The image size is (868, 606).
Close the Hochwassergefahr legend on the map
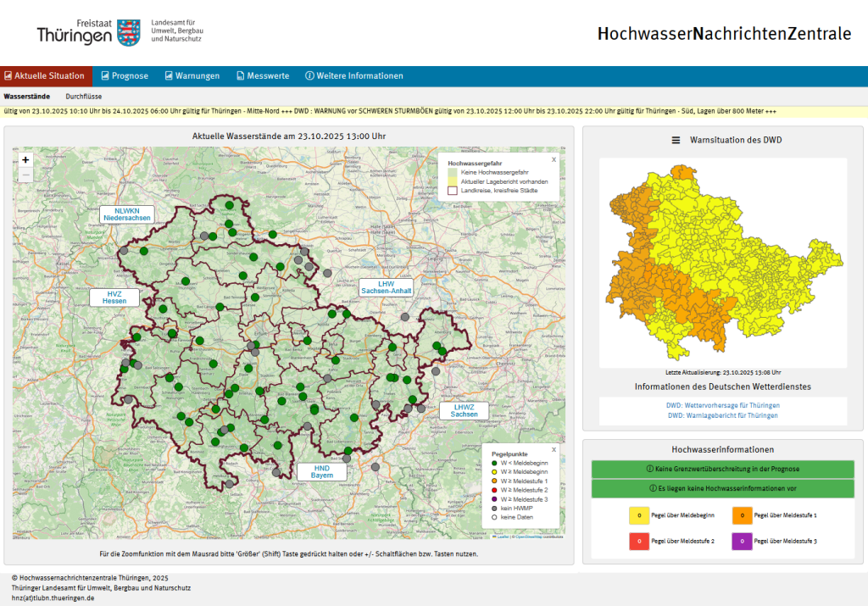(554, 158)
